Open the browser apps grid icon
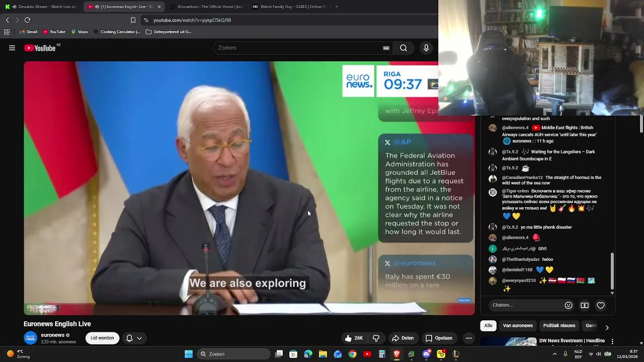Screen dimensions: 644x362 pyautogui.click(x=7, y=32)
